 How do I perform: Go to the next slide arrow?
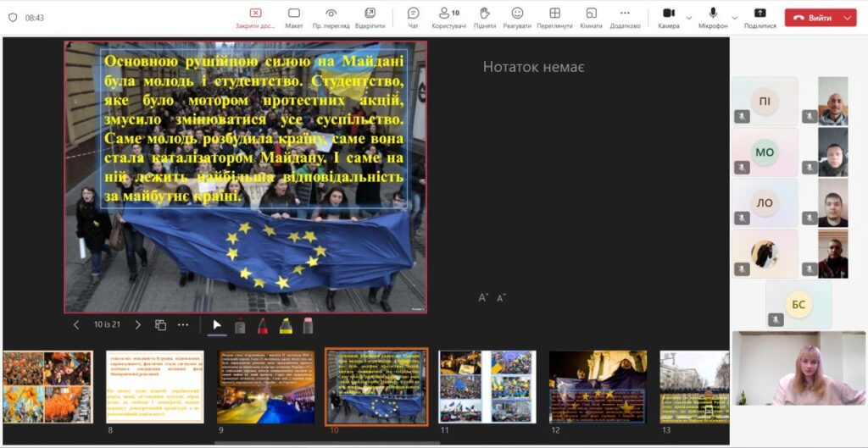coord(138,325)
